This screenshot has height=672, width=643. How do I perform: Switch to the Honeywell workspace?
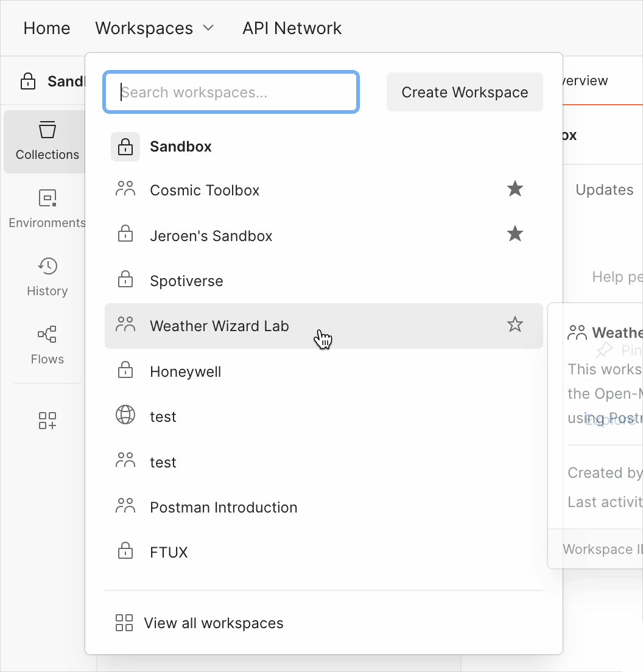[185, 372]
